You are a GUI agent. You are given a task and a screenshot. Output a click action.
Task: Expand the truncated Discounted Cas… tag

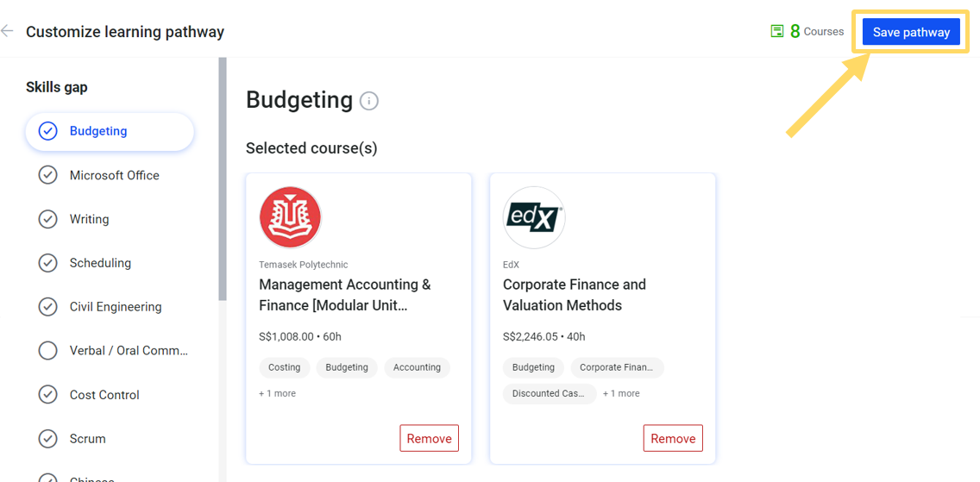click(550, 393)
